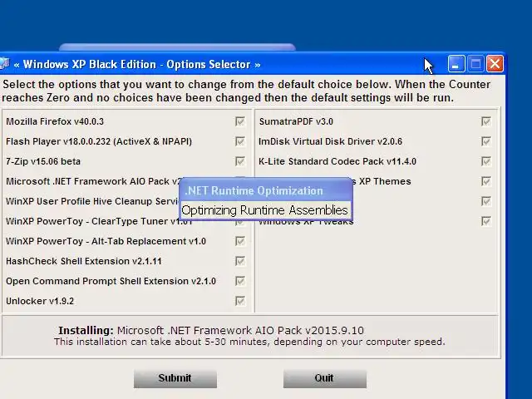Toggle the XP Themes checkbox

tap(485, 181)
